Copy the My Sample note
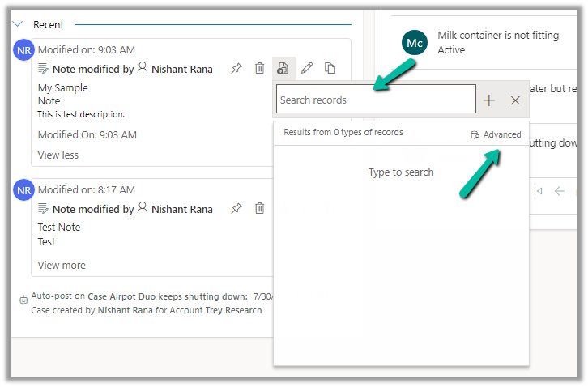The image size is (588, 387). (330, 69)
